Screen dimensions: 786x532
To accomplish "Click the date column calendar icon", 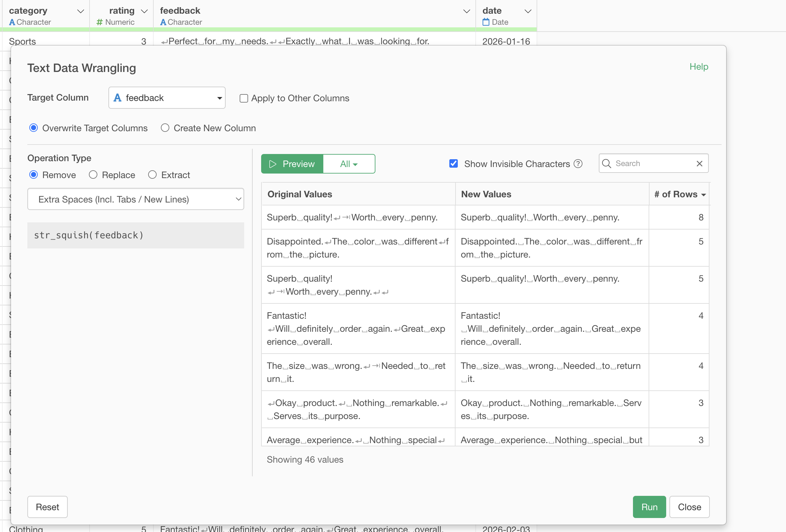I will tap(486, 22).
